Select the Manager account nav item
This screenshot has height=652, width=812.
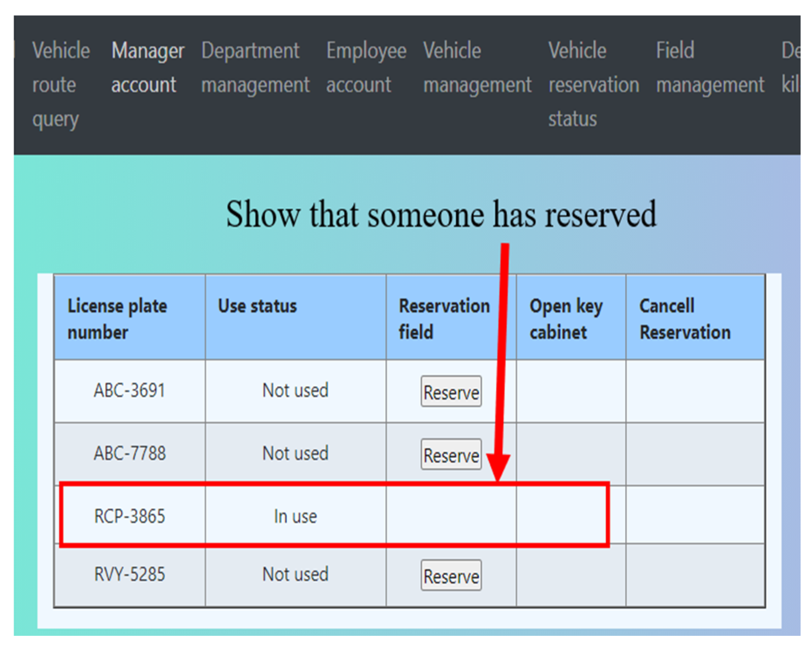(148, 68)
